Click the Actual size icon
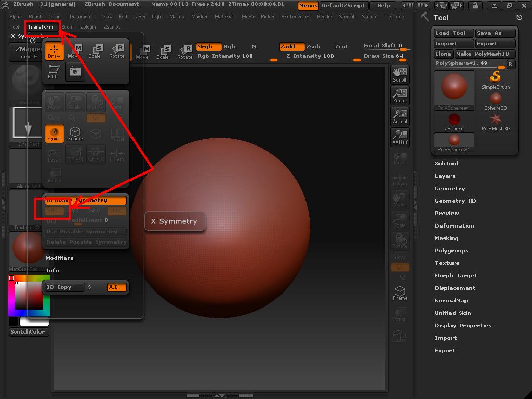532x399 pixels. coord(400,116)
